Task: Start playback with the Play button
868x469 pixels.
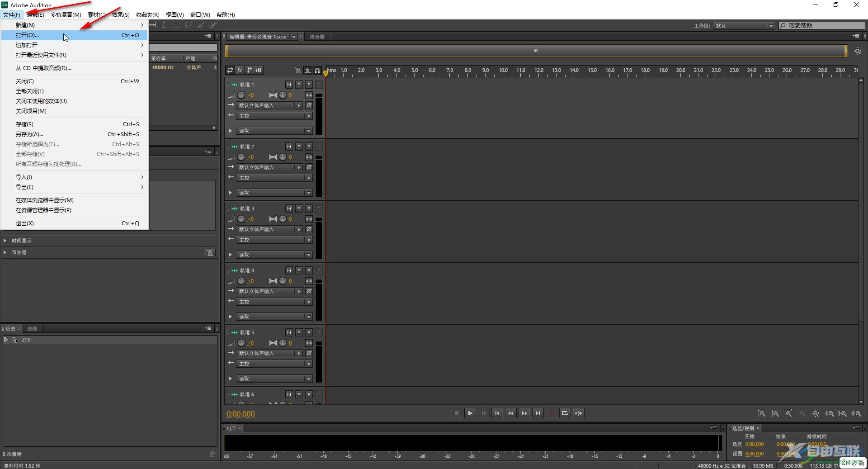Action: (470, 413)
